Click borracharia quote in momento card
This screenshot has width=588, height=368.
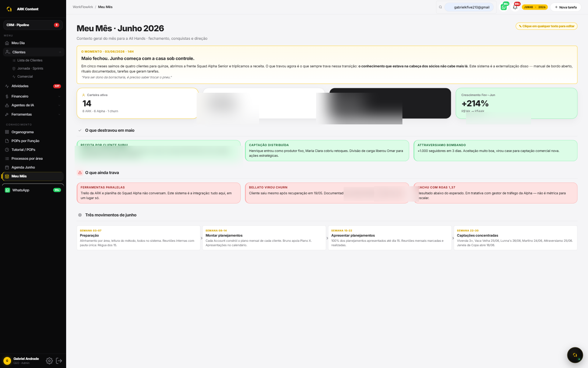pos(126,77)
